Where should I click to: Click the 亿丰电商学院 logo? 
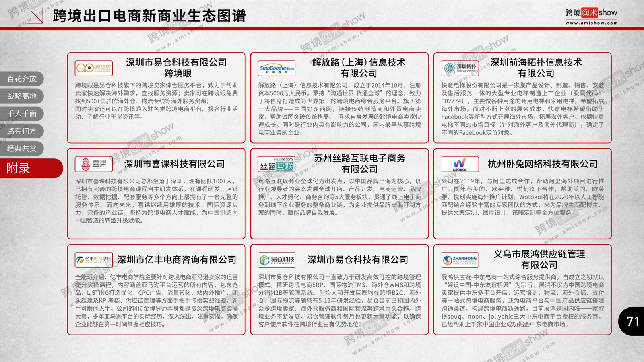[x=94, y=260]
